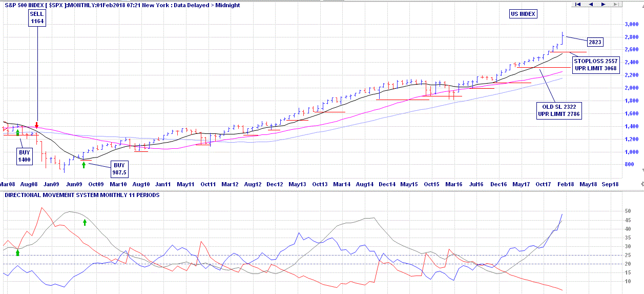Click the Dec14 date label
The image size is (644, 294).
coord(387,184)
